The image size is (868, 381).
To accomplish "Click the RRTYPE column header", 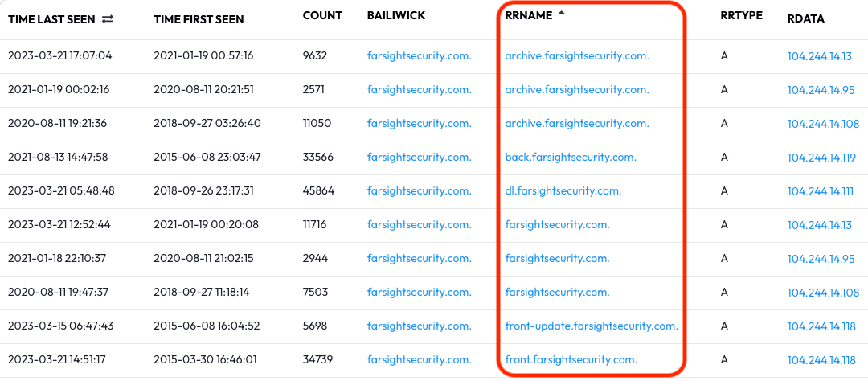I will click(742, 15).
